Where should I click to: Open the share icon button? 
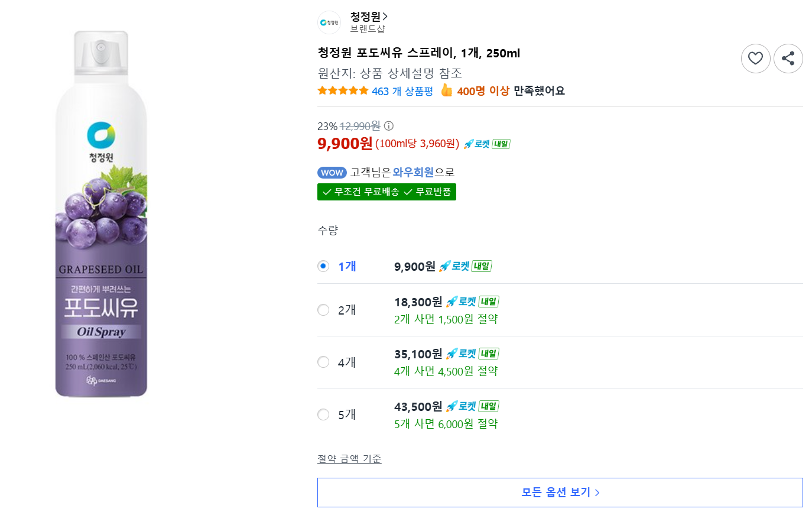click(788, 59)
